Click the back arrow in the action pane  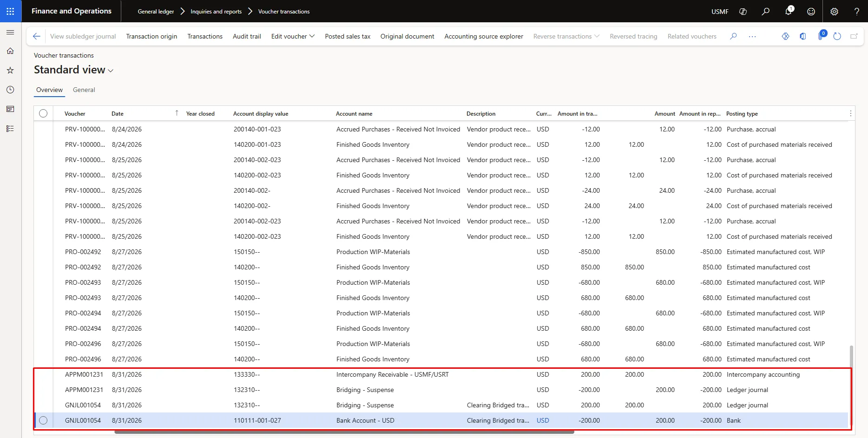[x=37, y=36]
